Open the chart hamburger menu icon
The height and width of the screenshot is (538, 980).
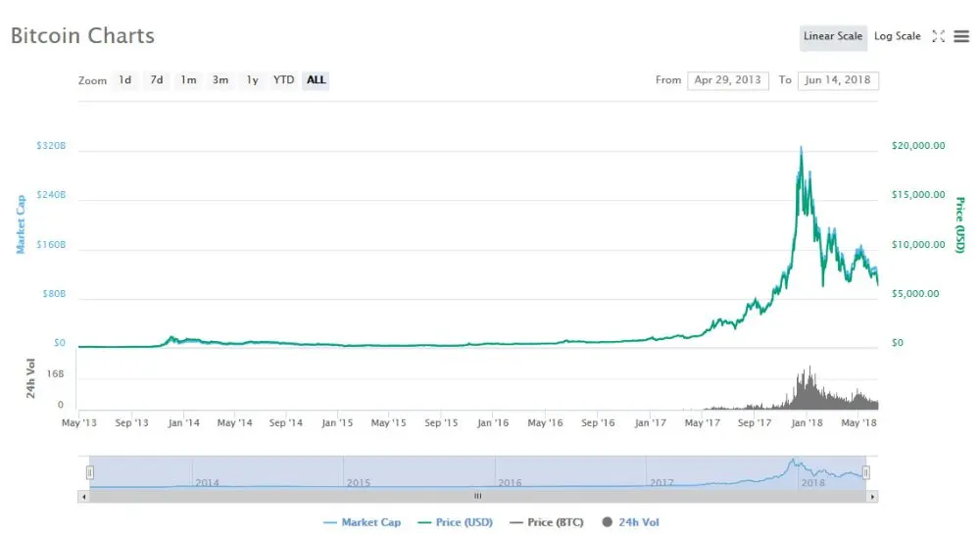tap(960, 36)
